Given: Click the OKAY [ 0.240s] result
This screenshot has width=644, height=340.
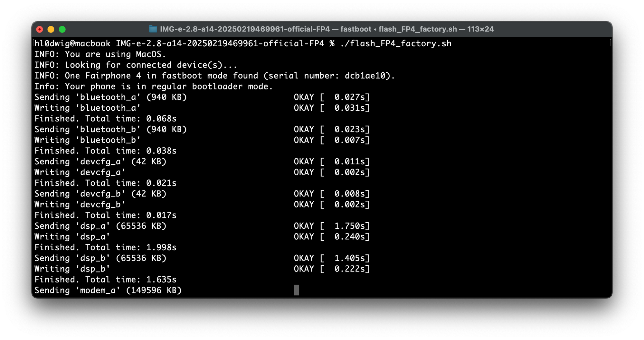Looking at the screenshot, I should (332, 237).
